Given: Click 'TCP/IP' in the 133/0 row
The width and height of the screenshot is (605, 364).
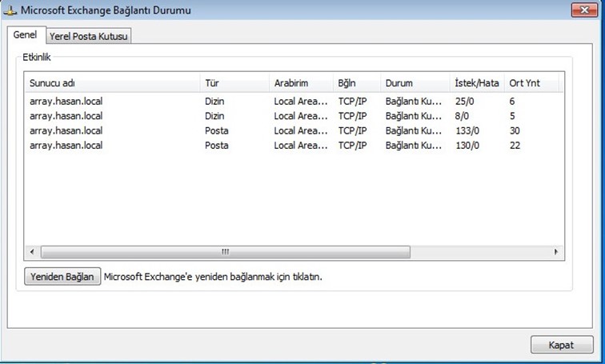Looking at the screenshot, I should pyautogui.click(x=352, y=130).
